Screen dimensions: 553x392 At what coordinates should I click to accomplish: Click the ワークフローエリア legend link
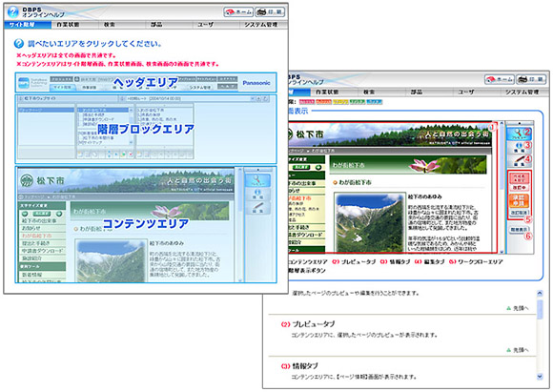[476, 261]
